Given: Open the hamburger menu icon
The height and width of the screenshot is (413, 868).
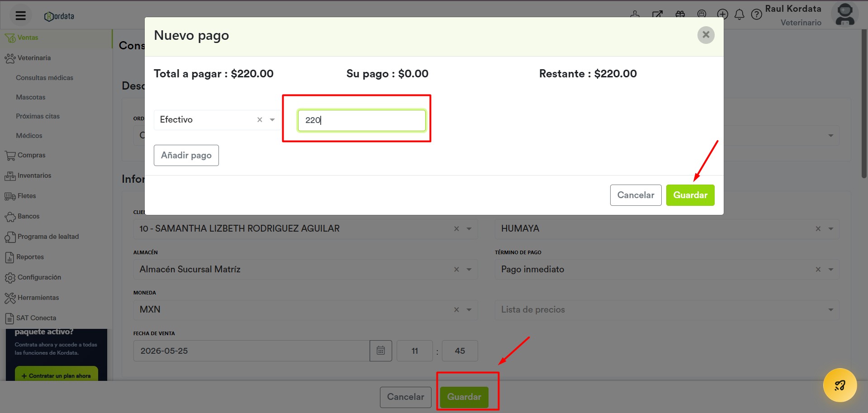Looking at the screenshot, I should 20,16.
